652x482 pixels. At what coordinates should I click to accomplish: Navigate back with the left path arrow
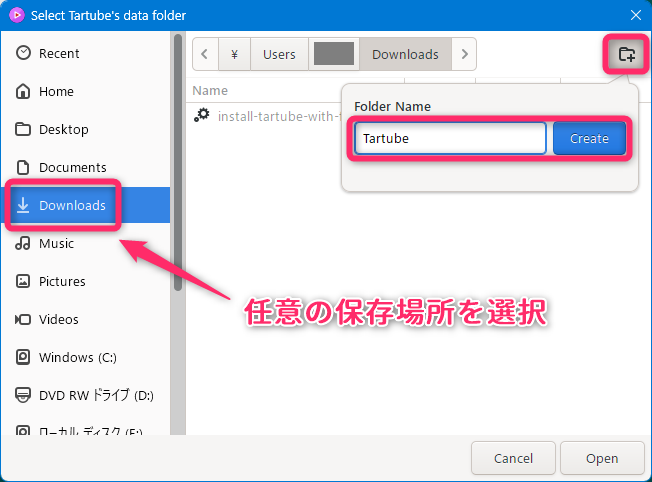pos(205,54)
